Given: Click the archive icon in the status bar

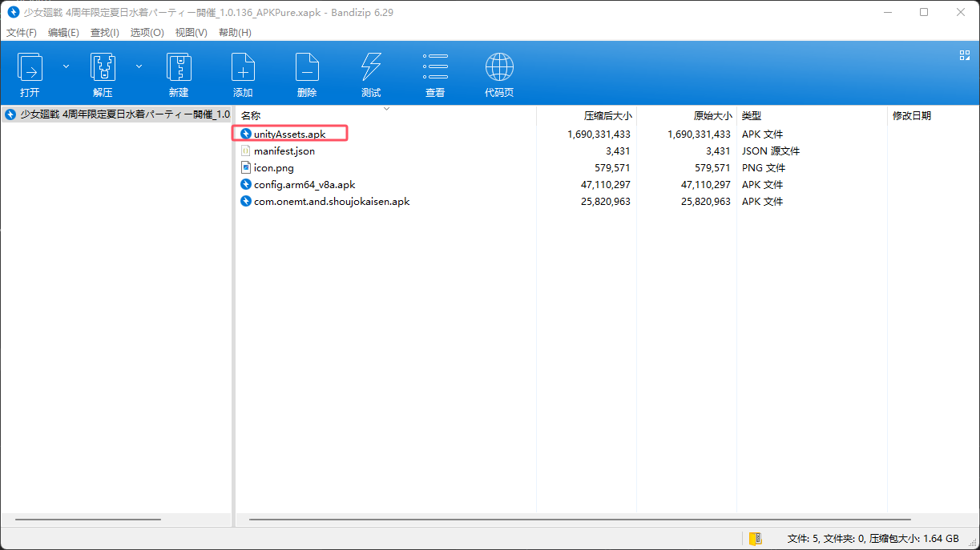Looking at the screenshot, I should click(755, 539).
